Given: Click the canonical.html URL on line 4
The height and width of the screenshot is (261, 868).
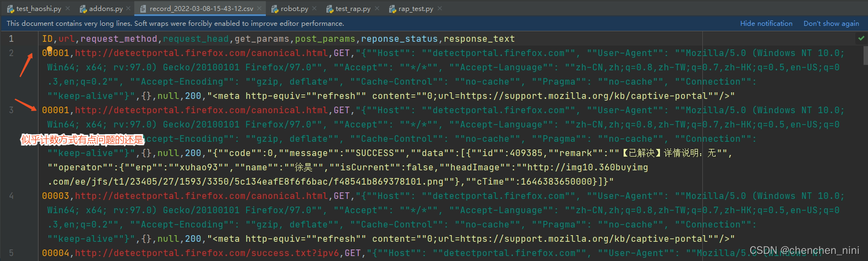Looking at the screenshot, I should coord(201,196).
